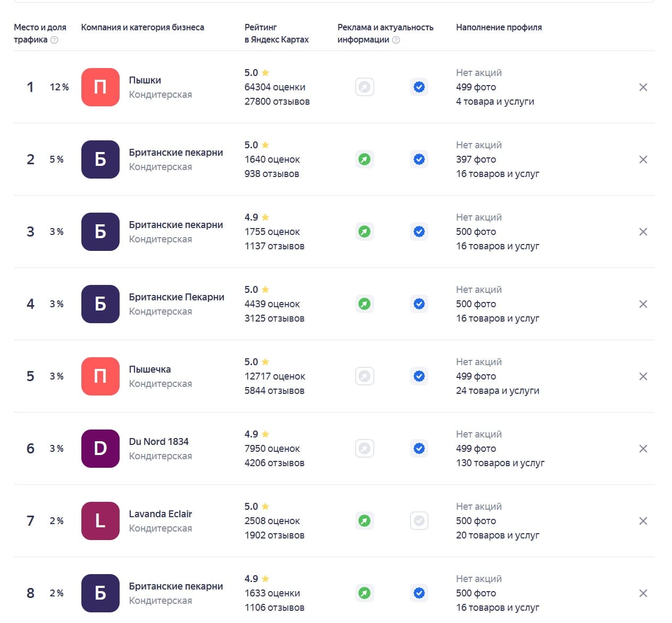The width and height of the screenshot is (672, 623).
Task: Click grey unverified badge for Lavanda Eclair
Action: [419, 521]
